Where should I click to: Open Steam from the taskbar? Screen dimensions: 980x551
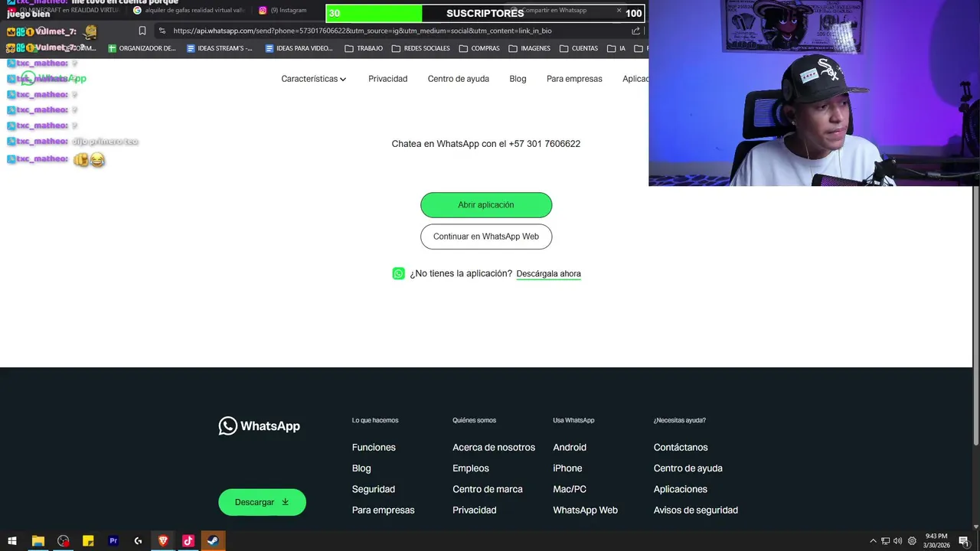213,541
